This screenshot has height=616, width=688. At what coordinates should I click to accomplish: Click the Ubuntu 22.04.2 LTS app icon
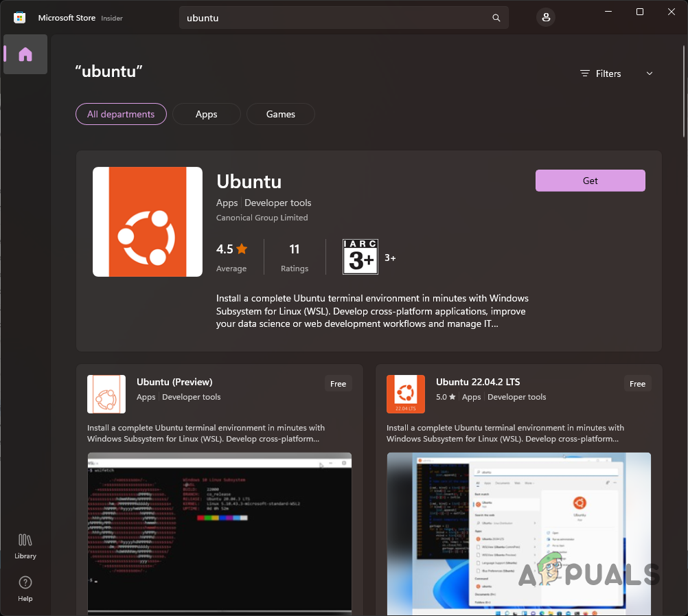[406, 393]
